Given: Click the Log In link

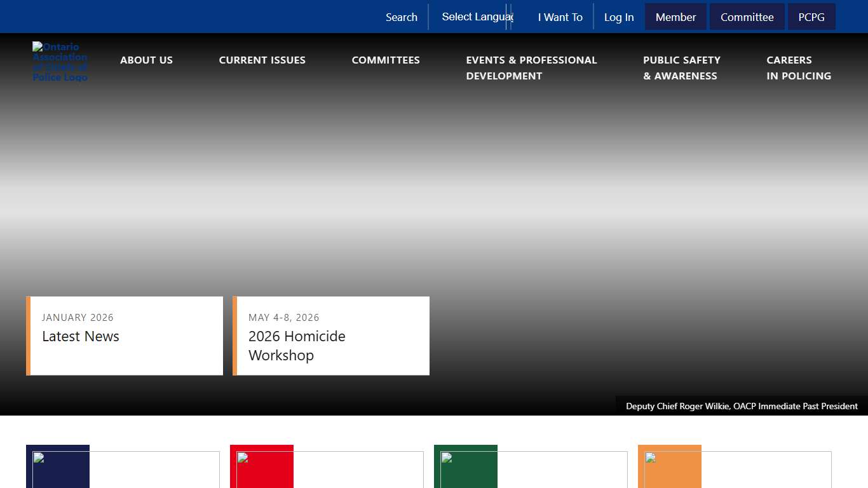Looking at the screenshot, I should (619, 17).
